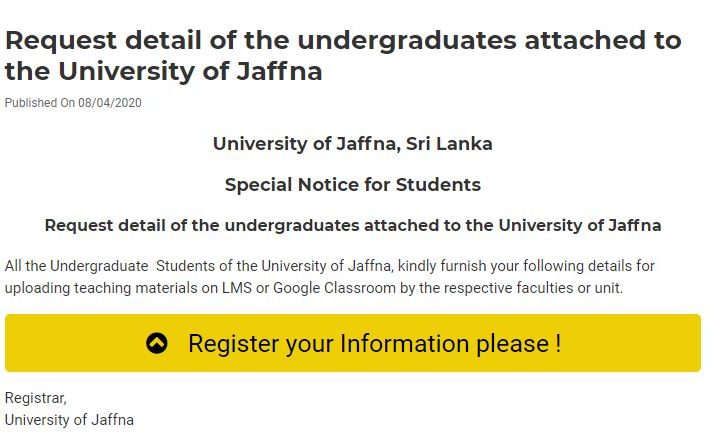Image resolution: width=720 pixels, height=438 pixels.
Task: Click the page title about undergraduates request detail
Action: [343, 56]
